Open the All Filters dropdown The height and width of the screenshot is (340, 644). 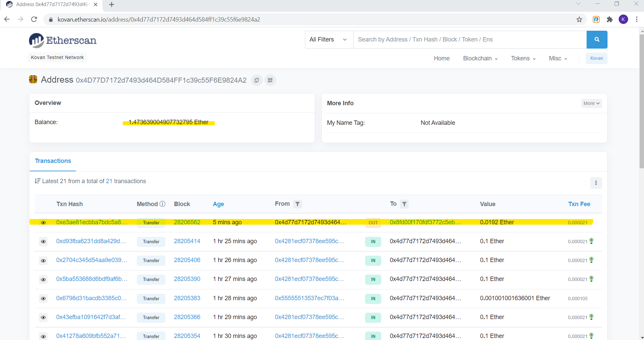point(329,39)
